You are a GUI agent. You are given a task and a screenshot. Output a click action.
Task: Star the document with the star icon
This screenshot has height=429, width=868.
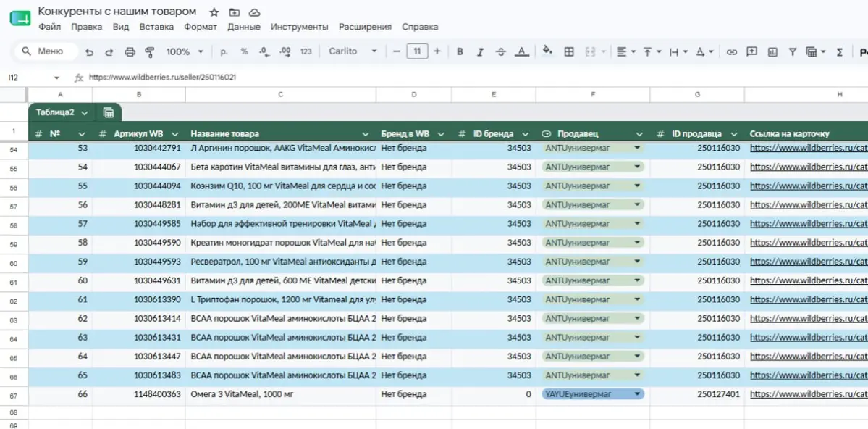coord(214,12)
